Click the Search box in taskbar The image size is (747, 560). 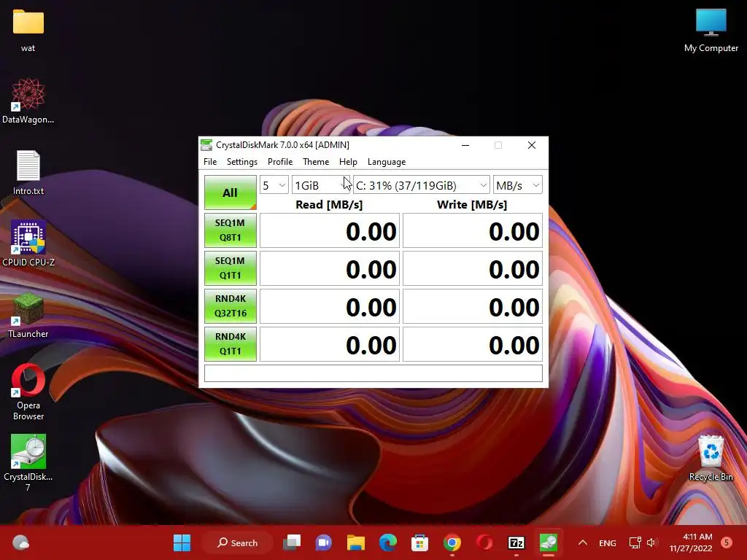237,542
